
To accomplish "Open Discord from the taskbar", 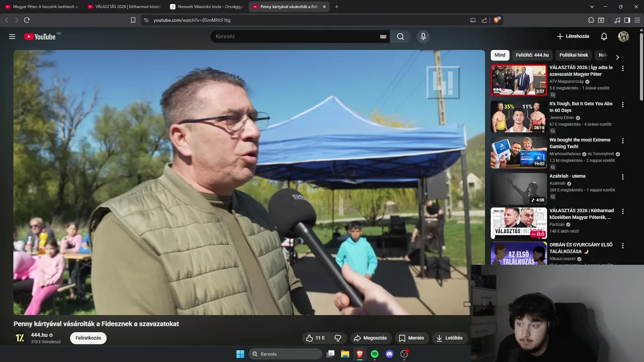I will 389,354.
